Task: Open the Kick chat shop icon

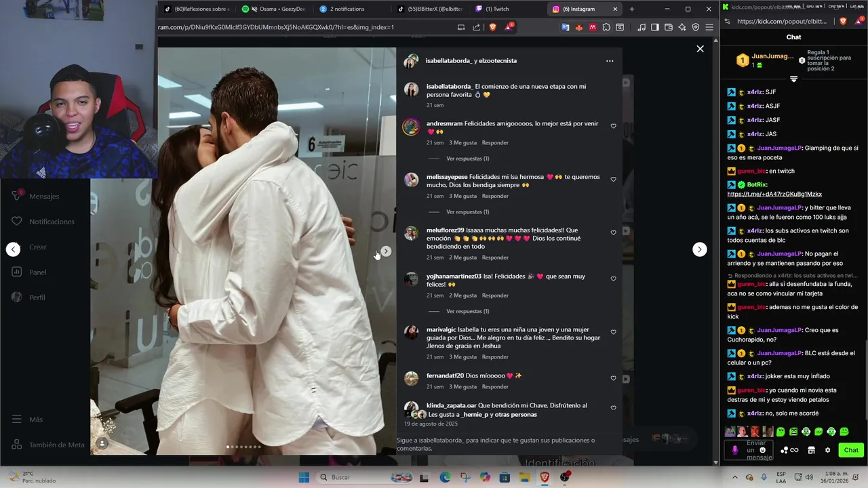Action: coord(811,450)
